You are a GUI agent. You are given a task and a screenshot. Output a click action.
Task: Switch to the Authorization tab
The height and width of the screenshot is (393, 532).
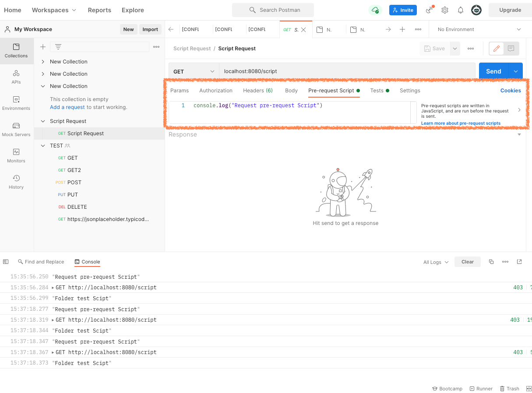(x=216, y=91)
